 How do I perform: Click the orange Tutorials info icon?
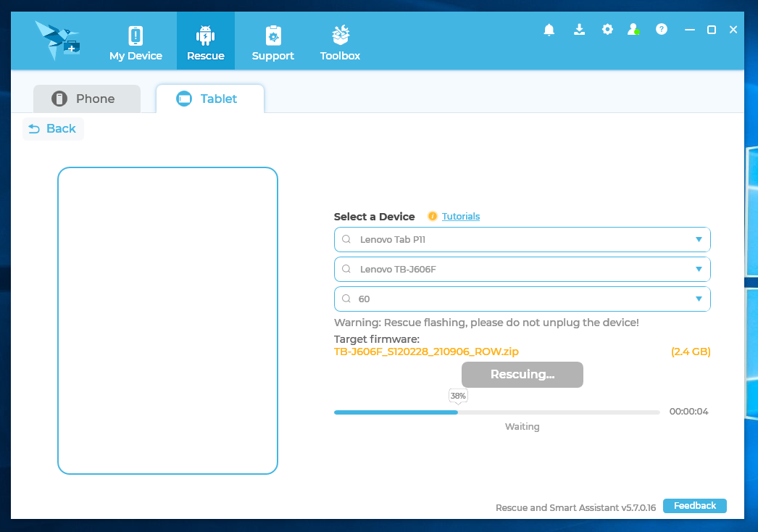tap(433, 216)
